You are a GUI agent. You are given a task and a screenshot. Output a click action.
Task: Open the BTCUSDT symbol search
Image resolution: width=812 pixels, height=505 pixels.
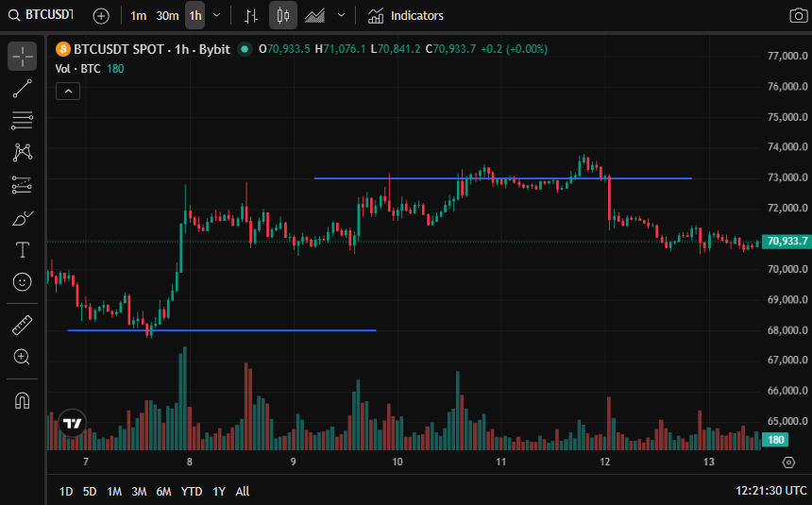41,15
